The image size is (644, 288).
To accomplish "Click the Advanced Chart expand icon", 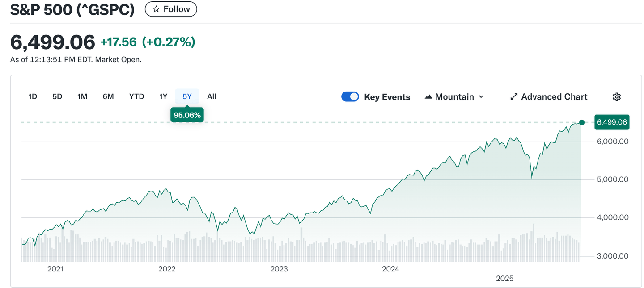I will (x=513, y=96).
